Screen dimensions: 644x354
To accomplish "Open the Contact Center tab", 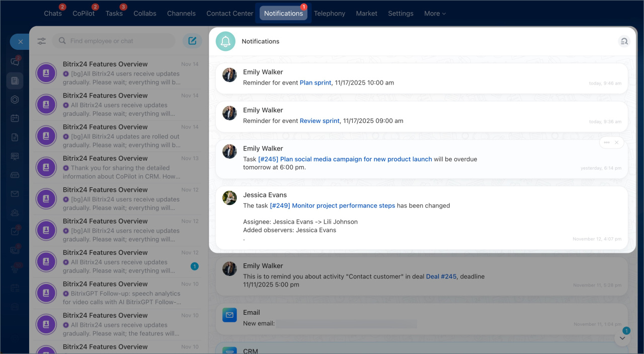I will coord(229,14).
